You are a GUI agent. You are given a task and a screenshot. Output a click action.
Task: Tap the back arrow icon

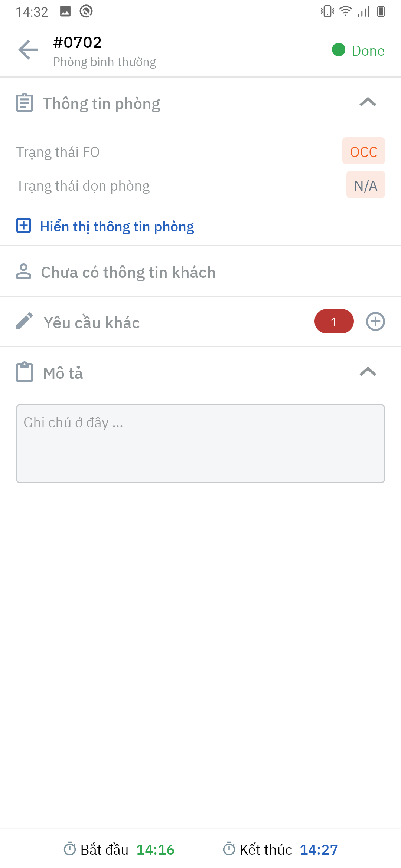[x=28, y=50]
